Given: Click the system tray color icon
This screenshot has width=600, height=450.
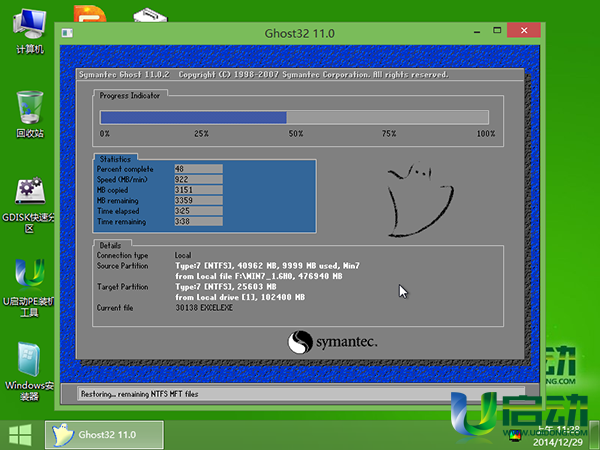Looking at the screenshot, I should pyautogui.click(x=515, y=435).
